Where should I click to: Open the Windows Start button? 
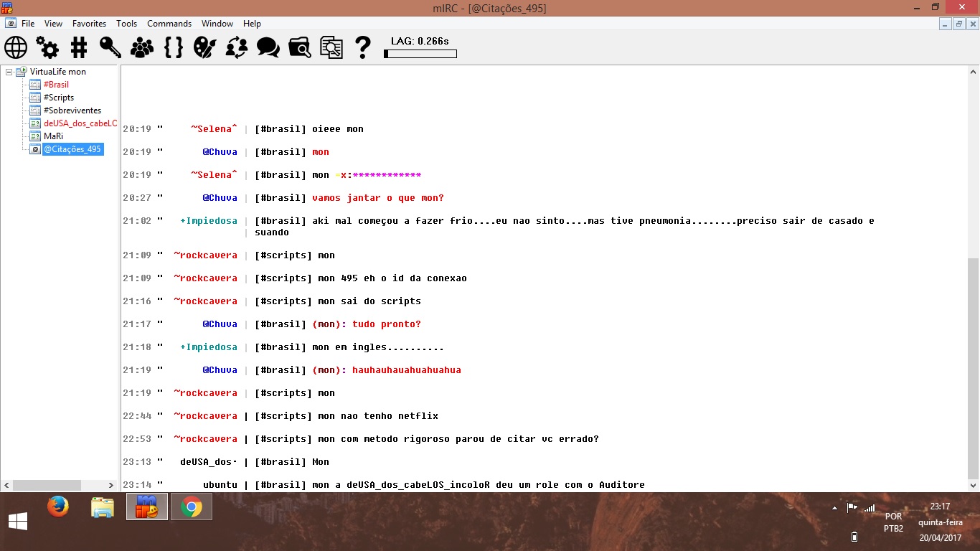tap(17, 522)
